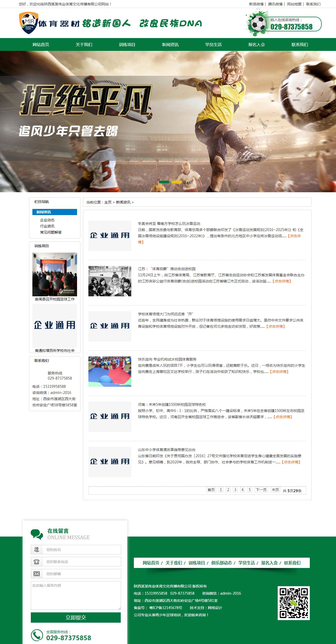The height and width of the screenshot is (644, 336).
Task: Click the green chat bubbles message icon
Action: [x=37, y=534]
